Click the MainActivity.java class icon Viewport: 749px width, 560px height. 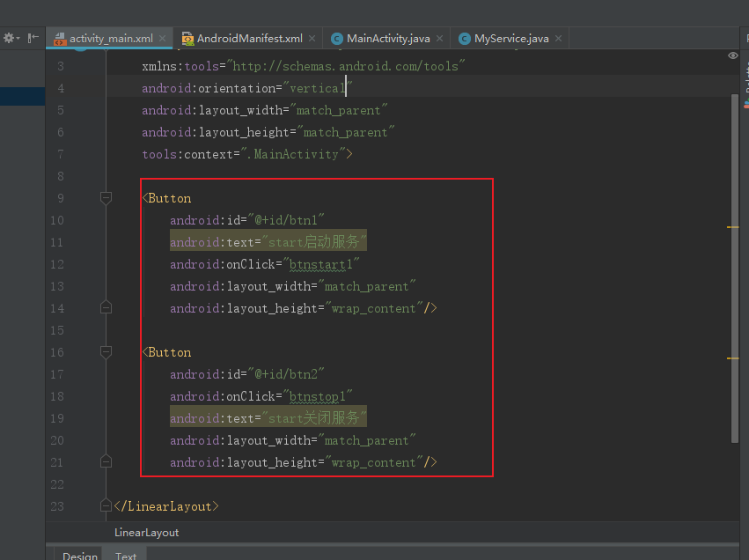[337, 39]
